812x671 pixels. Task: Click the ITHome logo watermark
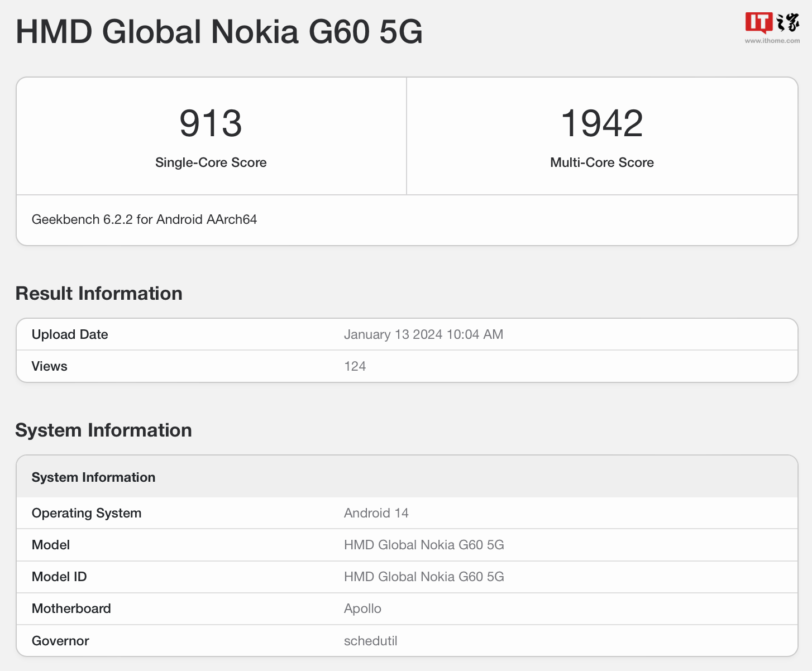[x=772, y=22]
